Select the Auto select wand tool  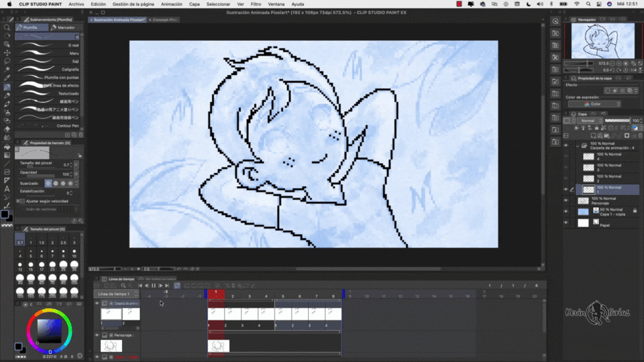click(x=7, y=69)
